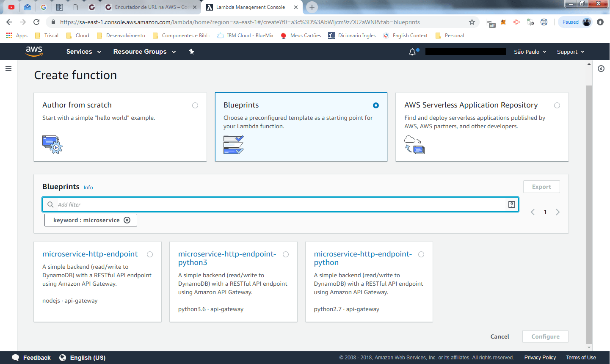Click the Export button

pyautogui.click(x=541, y=187)
